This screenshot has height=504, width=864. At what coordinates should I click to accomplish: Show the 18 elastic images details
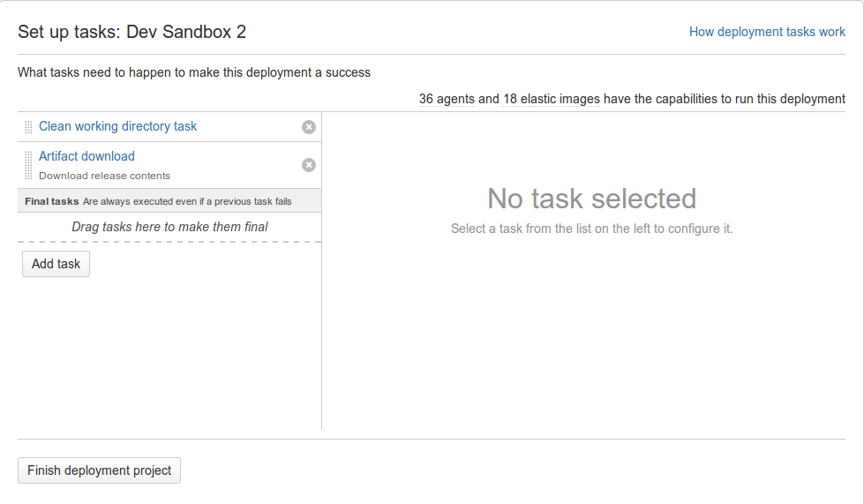pos(551,99)
